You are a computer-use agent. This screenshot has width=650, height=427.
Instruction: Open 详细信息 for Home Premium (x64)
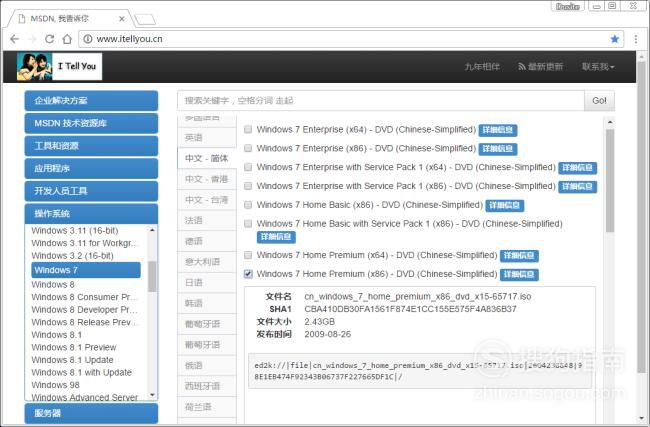click(x=519, y=256)
